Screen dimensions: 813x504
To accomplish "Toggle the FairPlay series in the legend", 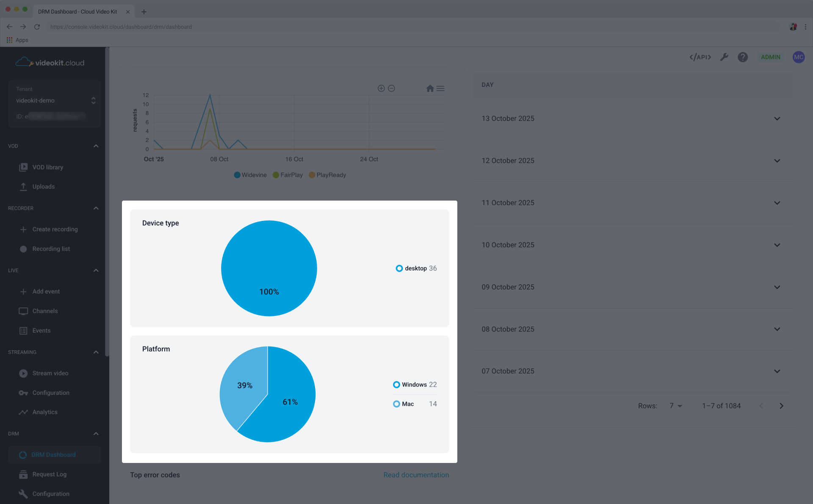I will click(288, 175).
